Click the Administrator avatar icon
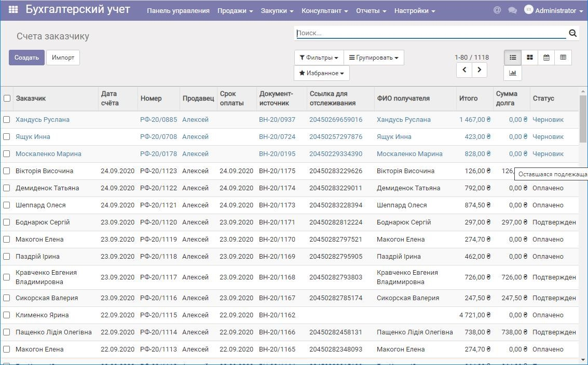Image resolution: width=588 pixels, height=365 pixels. (x=529, y=10)
